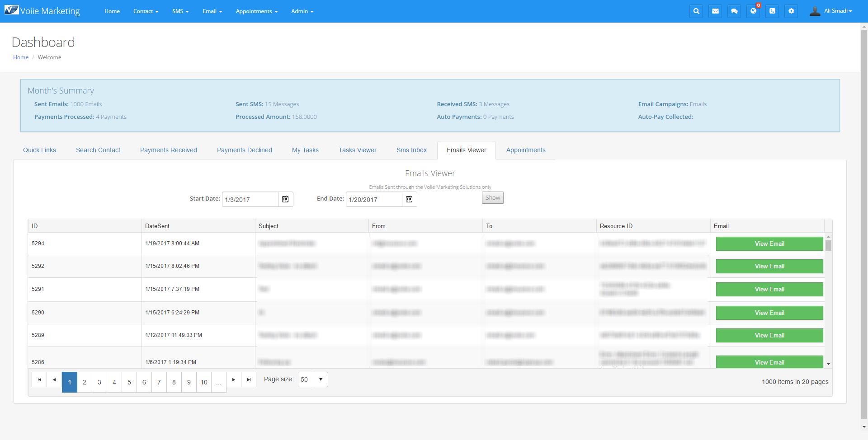868x440 pixels.
Task: Switch to the Appointments tab below summary
Action: [526, 150]
